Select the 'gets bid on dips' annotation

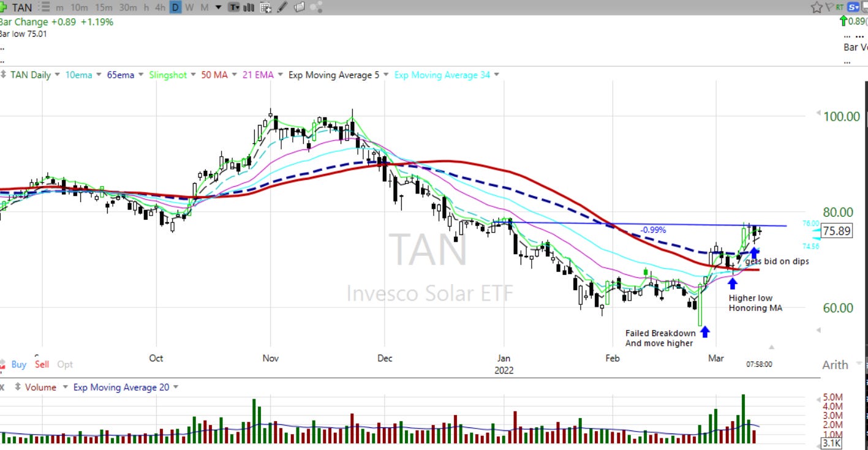pyautogui.click(x=777, y=261)
